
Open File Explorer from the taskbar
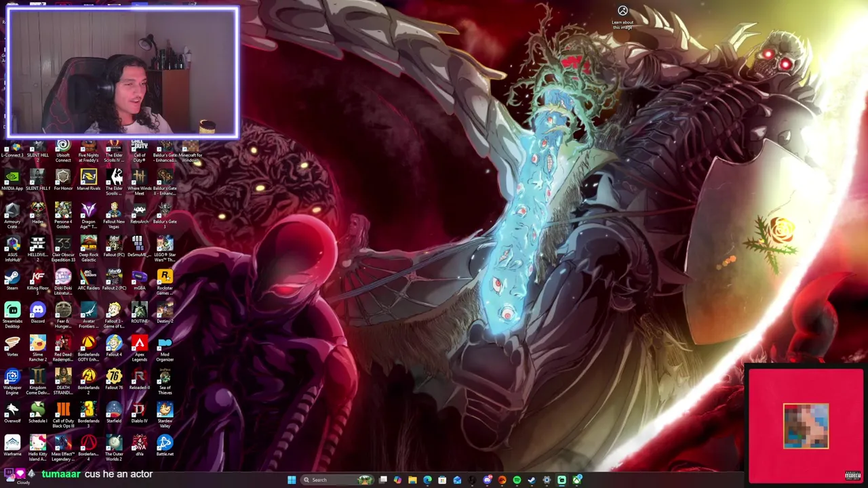[x=412, y=480]
